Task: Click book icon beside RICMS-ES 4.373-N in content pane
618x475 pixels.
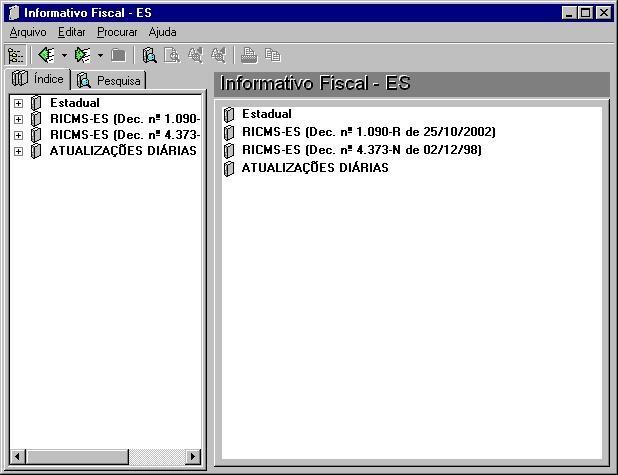Action: point(229,151)
